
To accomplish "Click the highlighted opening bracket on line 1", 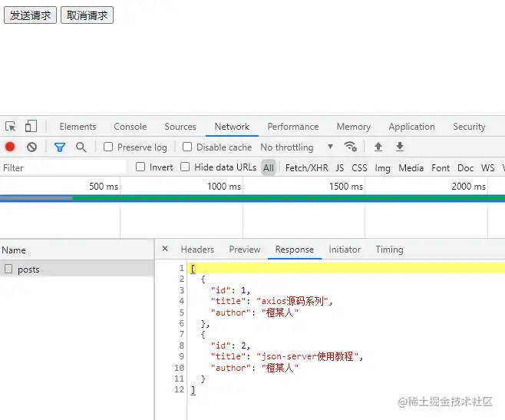I will [193, 268].
